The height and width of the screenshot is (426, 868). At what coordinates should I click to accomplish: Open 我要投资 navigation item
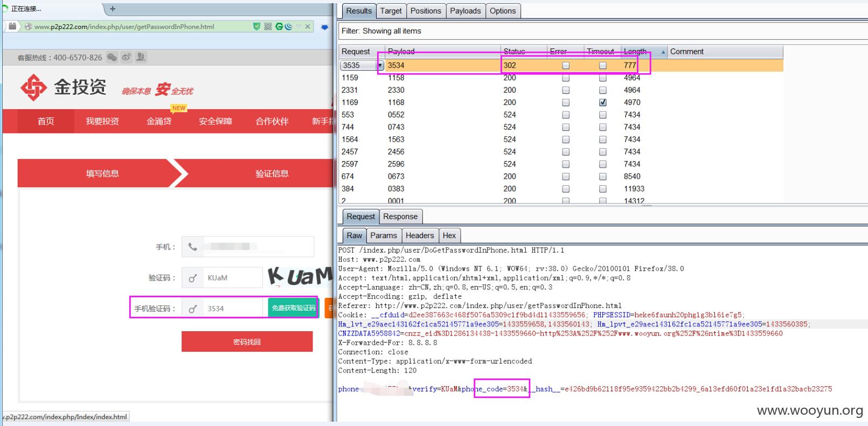102,121
